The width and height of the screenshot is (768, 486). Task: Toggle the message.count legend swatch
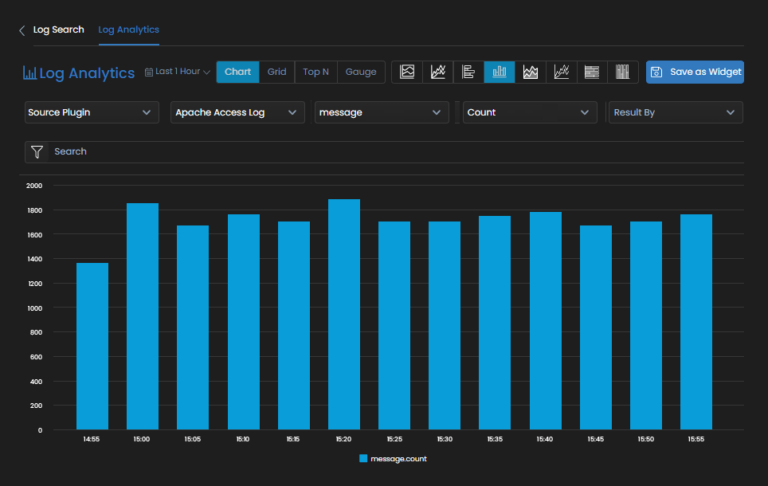click(x=364, y=458)
